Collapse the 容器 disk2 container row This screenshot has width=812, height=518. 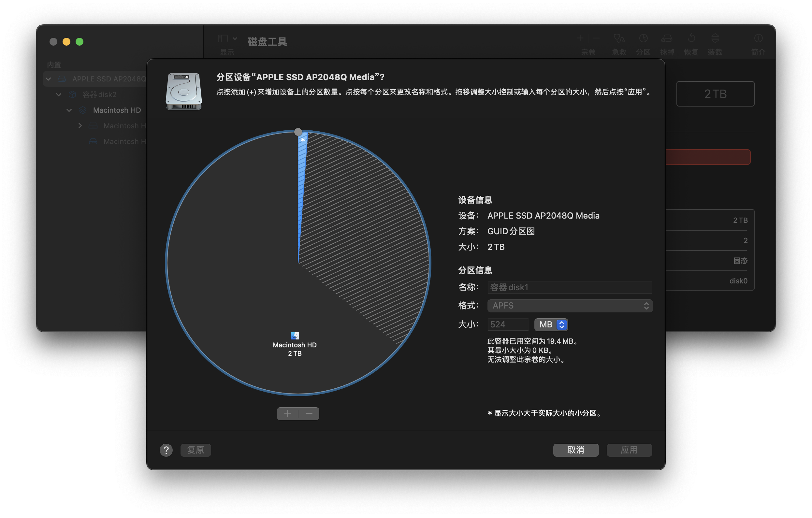tap(59, 94)
